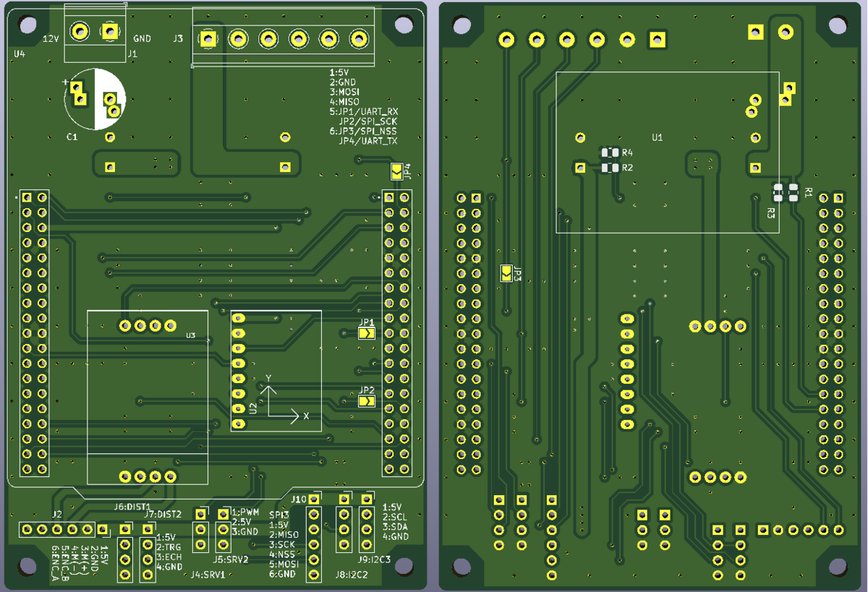Screen dimensions: 868x592
Task: Select the 3:SCK pin label
Action: coord(282,544)
